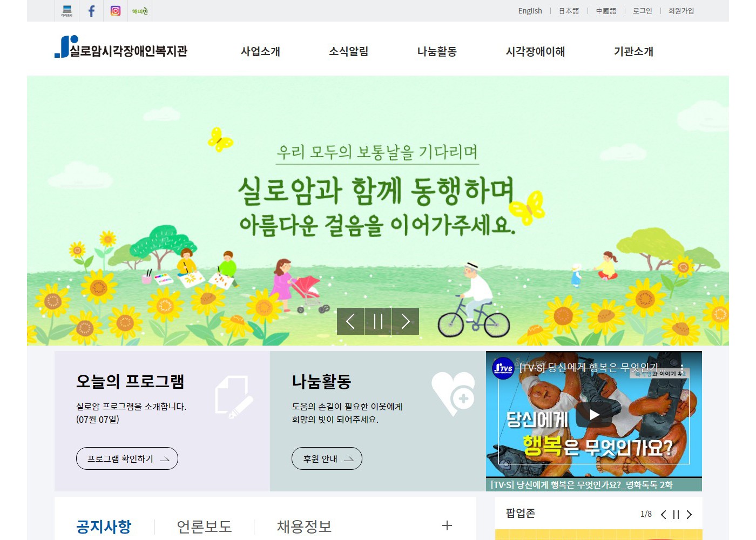
Task: Open the 해피빈 icon link
Action: coord(140,11)
